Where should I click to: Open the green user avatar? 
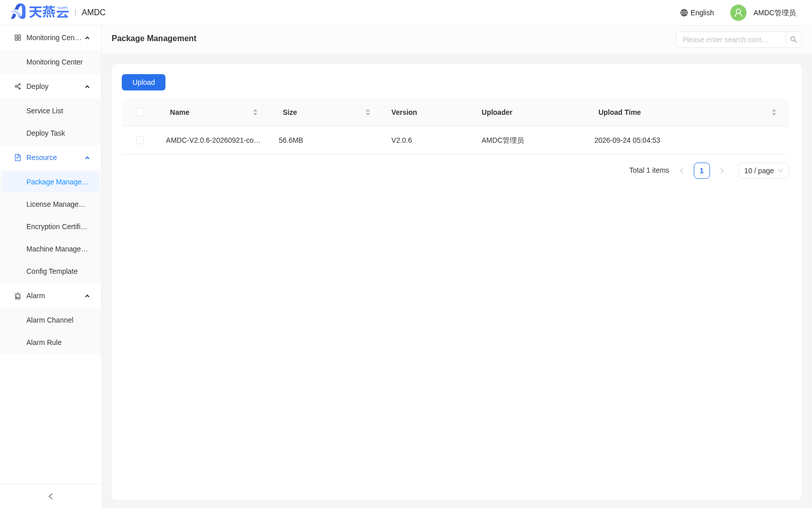[738, 13]
